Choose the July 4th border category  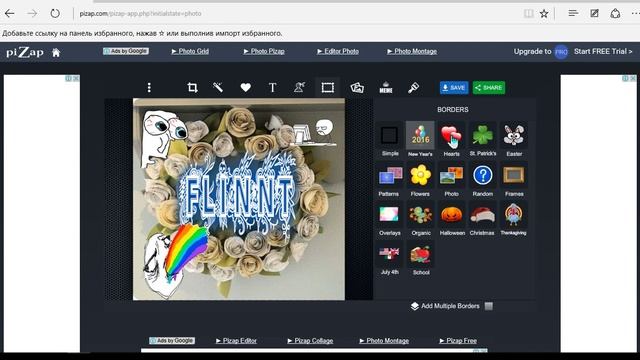pyautogui.click(x=389, y=259)
